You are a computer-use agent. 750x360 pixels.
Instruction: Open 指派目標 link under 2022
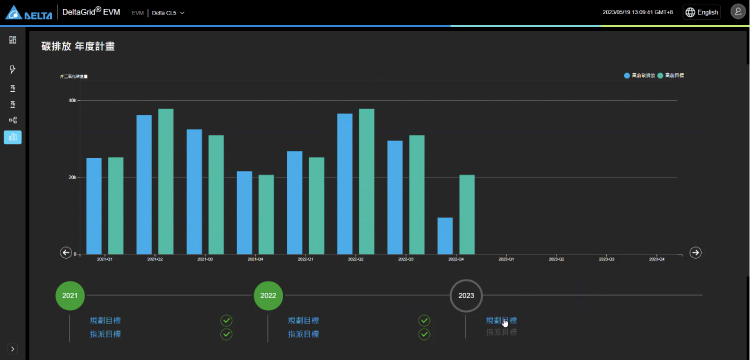pos(303,334)
